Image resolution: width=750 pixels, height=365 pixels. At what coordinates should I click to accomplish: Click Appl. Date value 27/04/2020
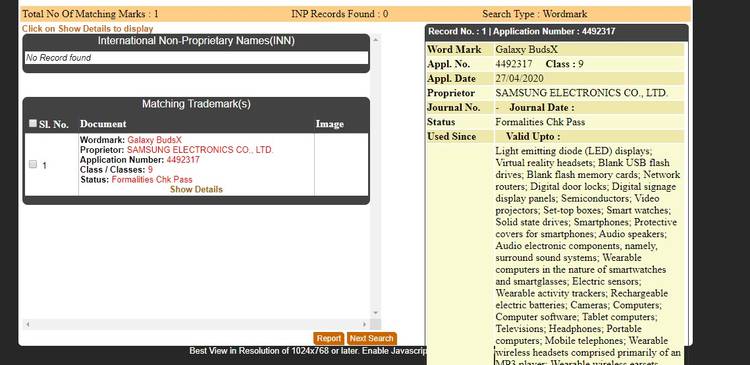(519, 78)
